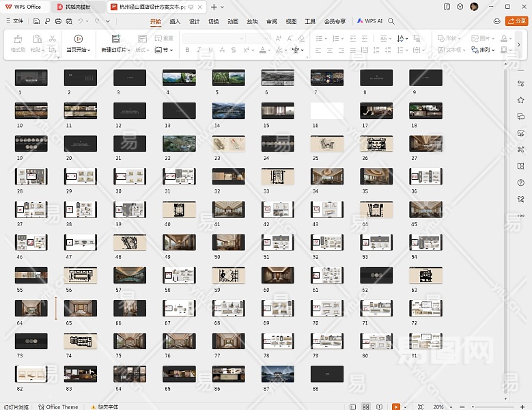Screen dimensions: 532x410
Task: Switch to the 找稻壳模板 tab
Action: [x=78, y=7]
